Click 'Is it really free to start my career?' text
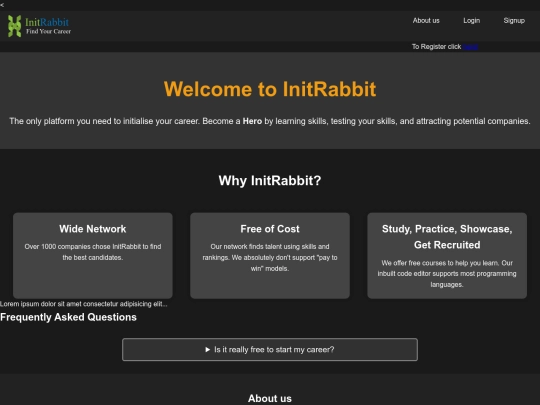Screen dimensions: 540x405 (x=274, y=350)
